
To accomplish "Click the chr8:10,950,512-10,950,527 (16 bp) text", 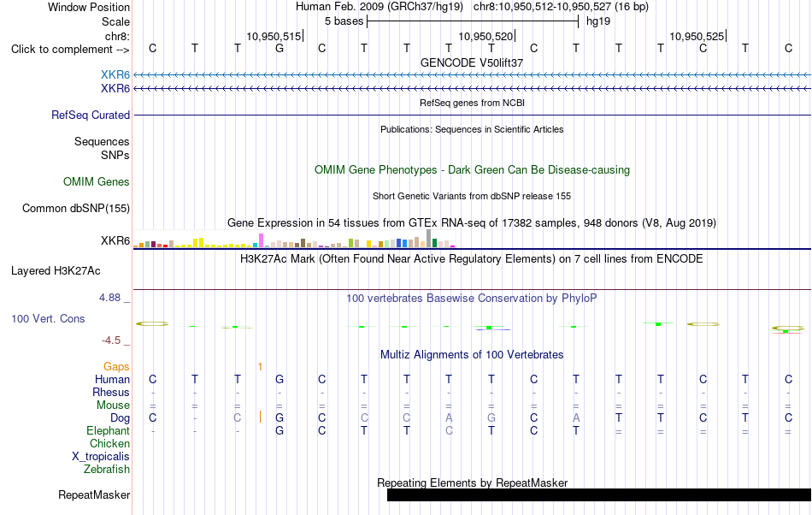I will (561, 7).
